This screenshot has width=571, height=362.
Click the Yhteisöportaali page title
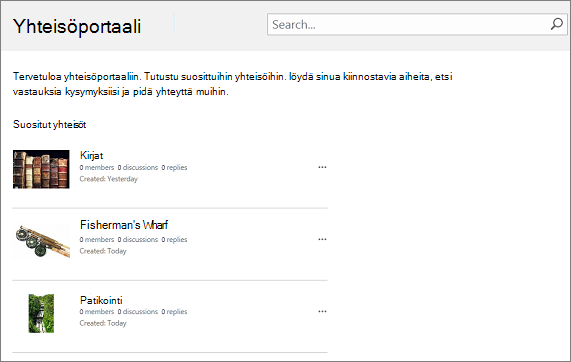pos(77,26)
